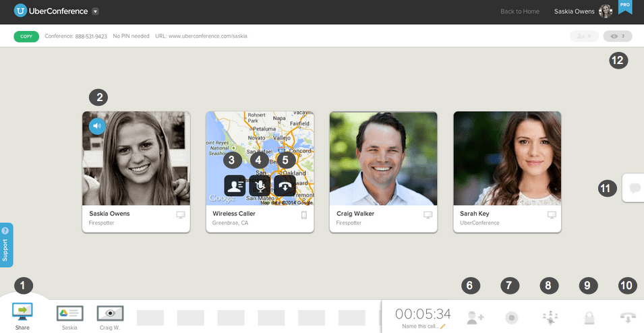Click the UberConference logo
The image size is (644, 333).
pos(51,11)
